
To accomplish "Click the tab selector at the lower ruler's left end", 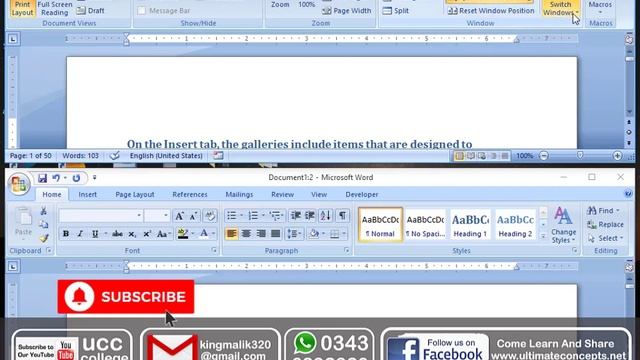I will pyautogui.click(x=13, y=267).
